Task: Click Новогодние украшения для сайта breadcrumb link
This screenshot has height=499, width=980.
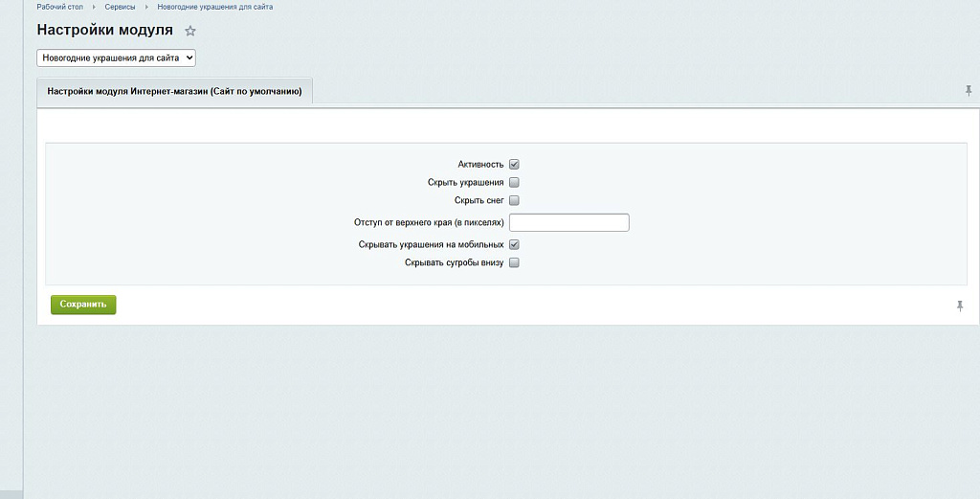Action: (215, 8)
